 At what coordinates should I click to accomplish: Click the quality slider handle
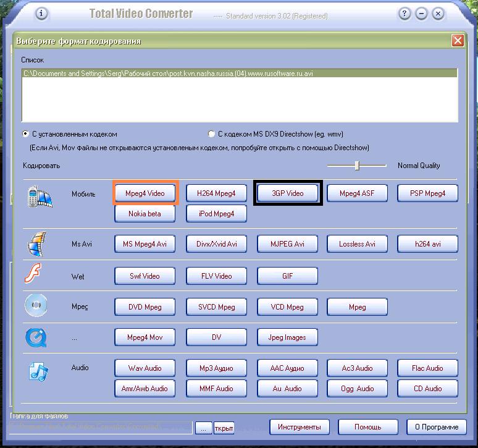coord(357,166)
